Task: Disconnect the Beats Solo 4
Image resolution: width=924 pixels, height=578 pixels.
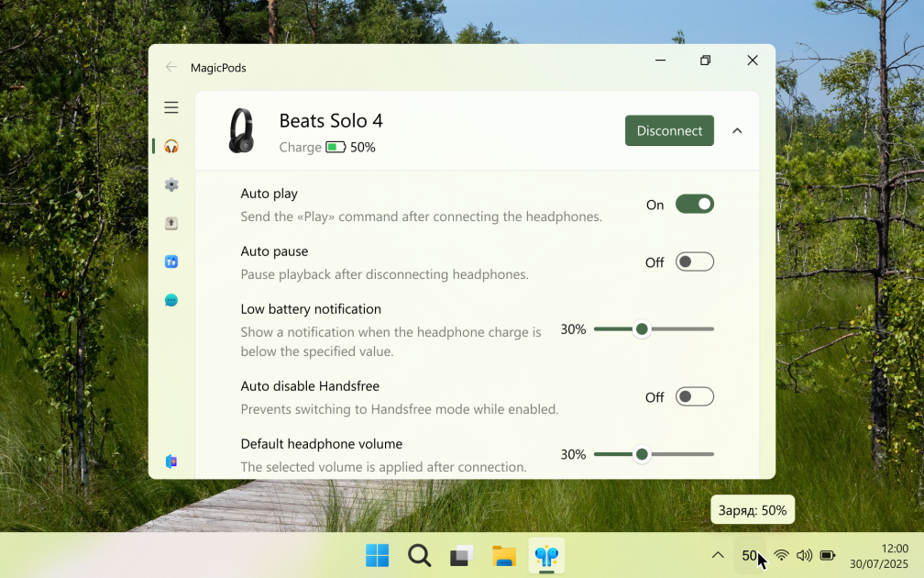Action: point(669,130)
